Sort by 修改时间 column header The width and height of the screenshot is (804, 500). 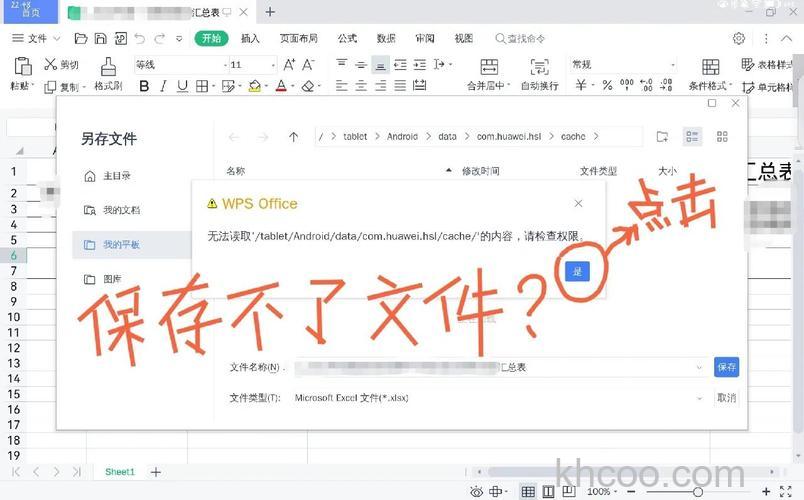pos(480,171)
